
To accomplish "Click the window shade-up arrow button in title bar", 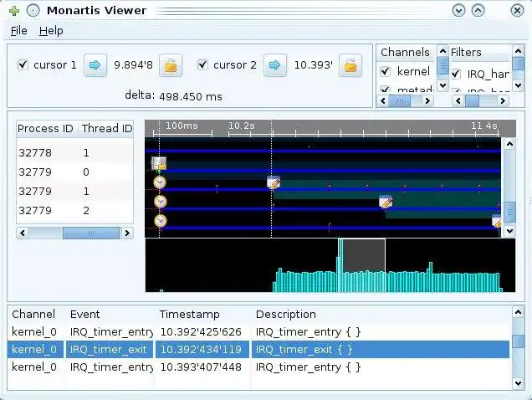I will pyautogui.click(x=478, y=11).
